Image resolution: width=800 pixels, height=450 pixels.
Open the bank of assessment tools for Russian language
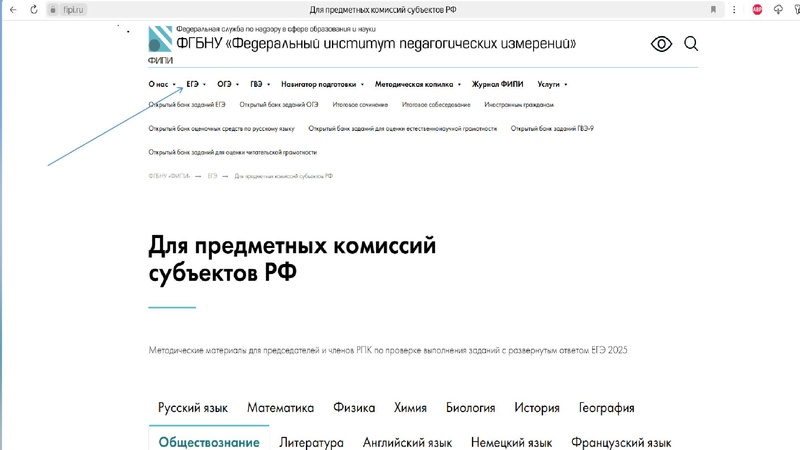[x=221, y=129]
